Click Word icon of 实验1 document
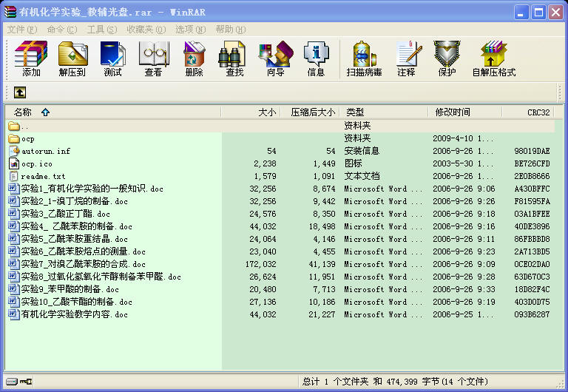 (14, 189)
